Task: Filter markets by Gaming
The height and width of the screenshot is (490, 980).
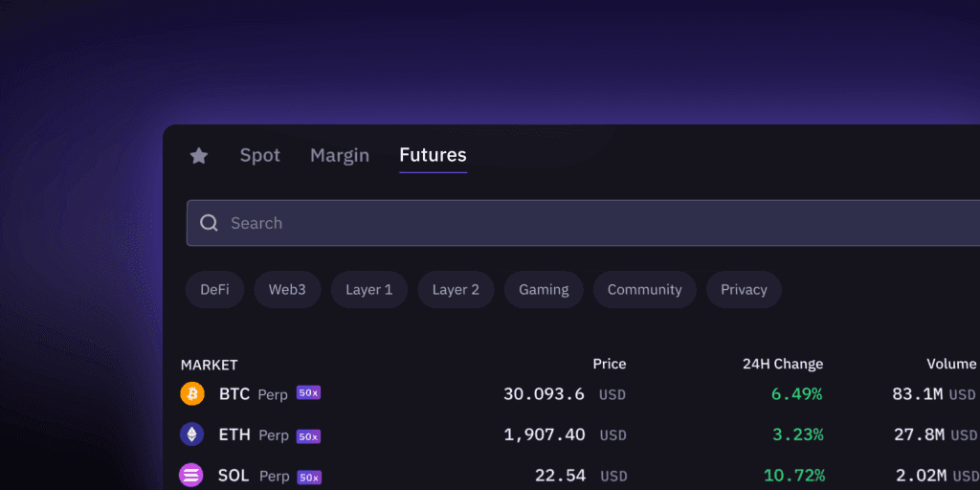Action: click(544, 289)
